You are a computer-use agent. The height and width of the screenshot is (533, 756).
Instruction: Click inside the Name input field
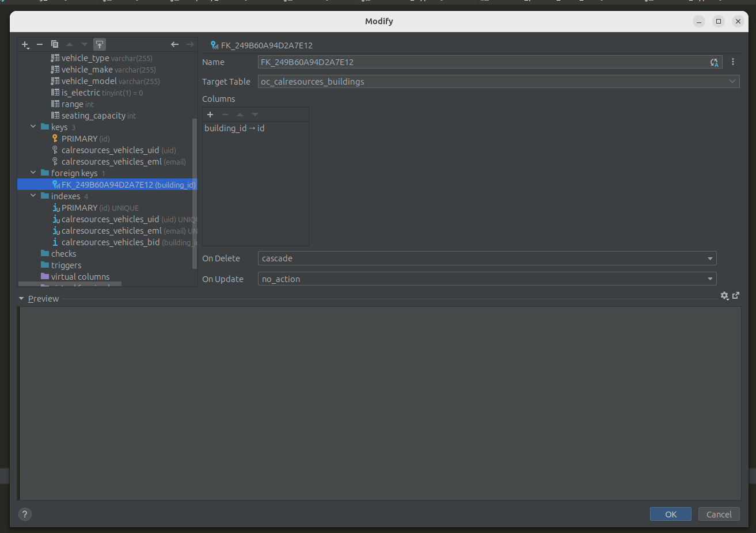pyautogui.click(x=461, y=62)
